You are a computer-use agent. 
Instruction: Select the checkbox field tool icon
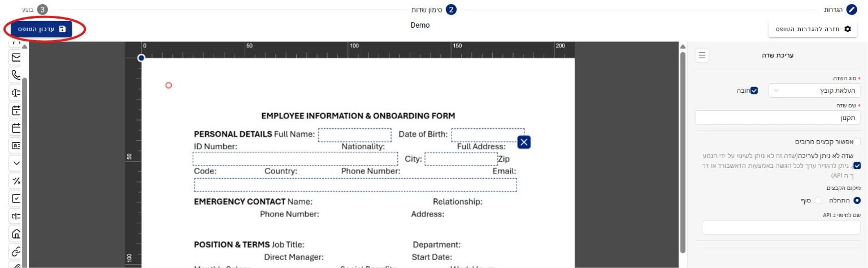point(16,198)
